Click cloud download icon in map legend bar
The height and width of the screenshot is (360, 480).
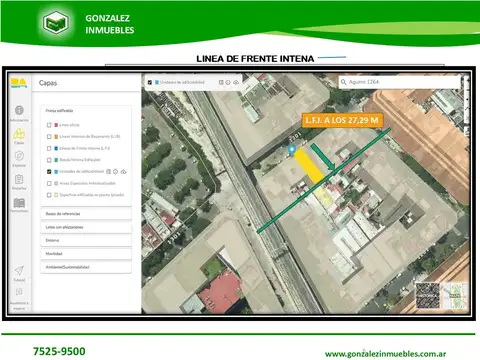(236, 82)
